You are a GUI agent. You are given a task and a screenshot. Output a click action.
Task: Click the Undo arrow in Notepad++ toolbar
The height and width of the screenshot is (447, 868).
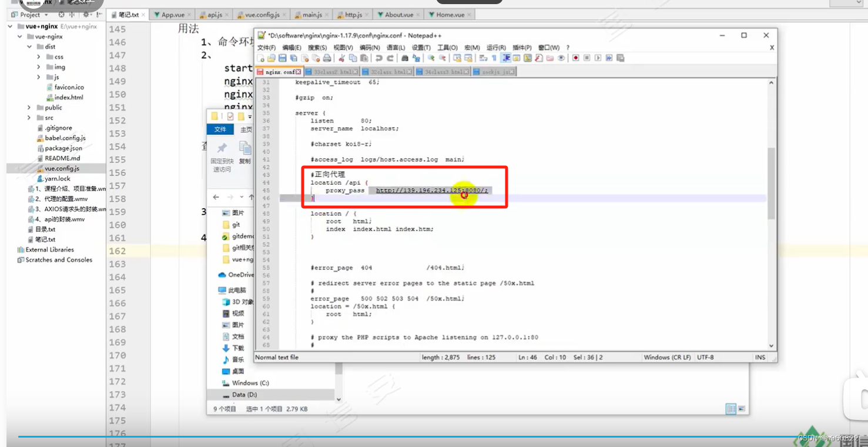(379, 58)
